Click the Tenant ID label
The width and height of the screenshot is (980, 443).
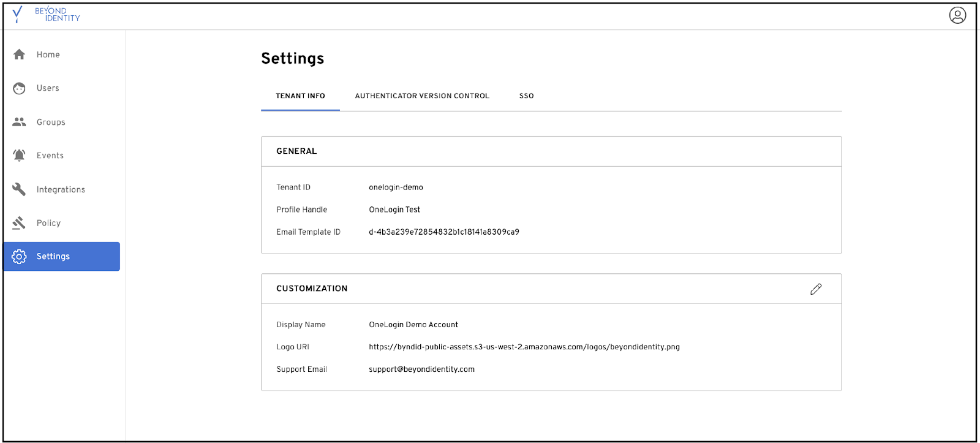(x=293, y=187)
